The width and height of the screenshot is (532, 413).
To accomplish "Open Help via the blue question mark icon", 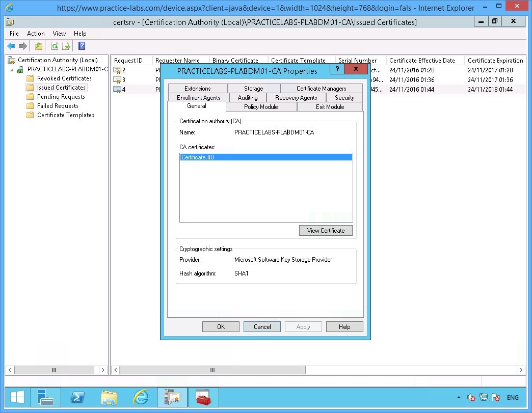I will click(x=82, y=46).
